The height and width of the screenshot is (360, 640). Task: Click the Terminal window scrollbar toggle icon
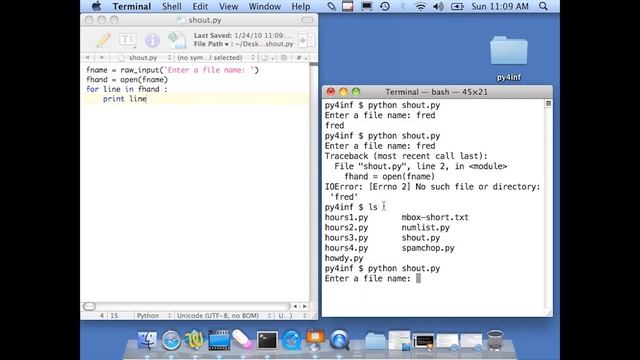pos(548,104)
